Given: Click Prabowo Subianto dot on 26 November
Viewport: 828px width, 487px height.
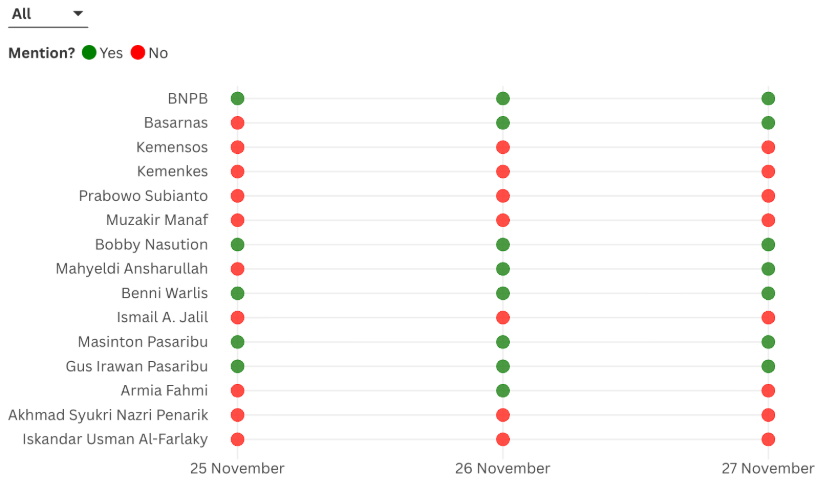Looking at the screenshot, I should [503, 196].
